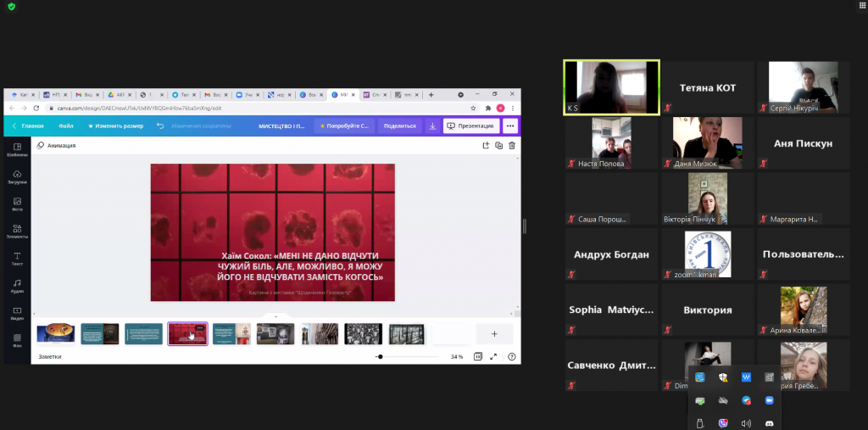Open the Анимация animation option

pos(57,145)
